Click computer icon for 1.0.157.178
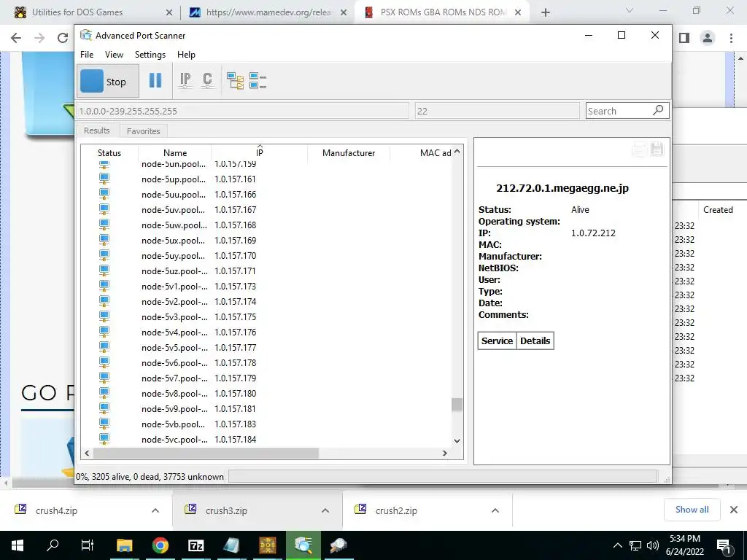The image size is (747, 560). (x=104, y=362)
